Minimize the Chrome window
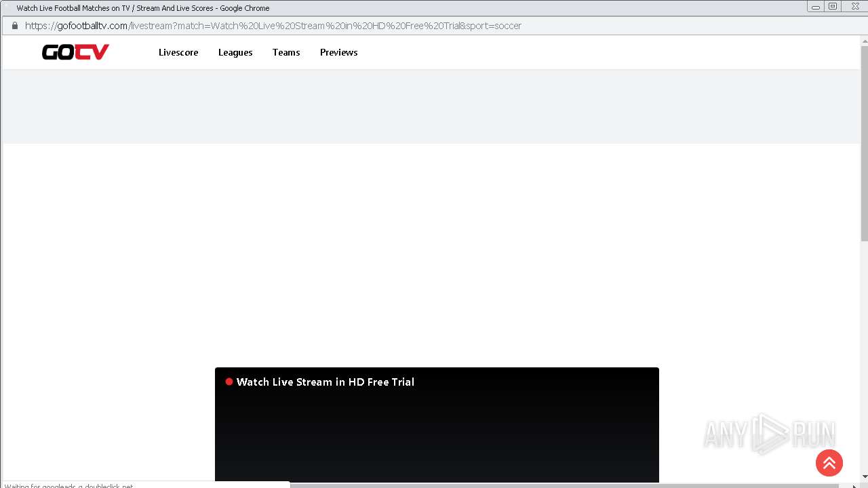 816,7
